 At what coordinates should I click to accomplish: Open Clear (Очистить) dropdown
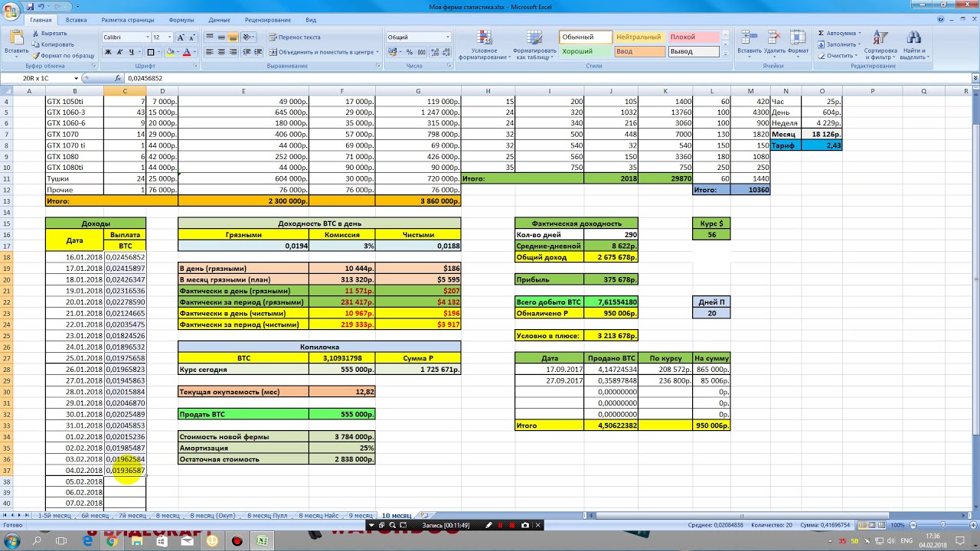(838, 55)
